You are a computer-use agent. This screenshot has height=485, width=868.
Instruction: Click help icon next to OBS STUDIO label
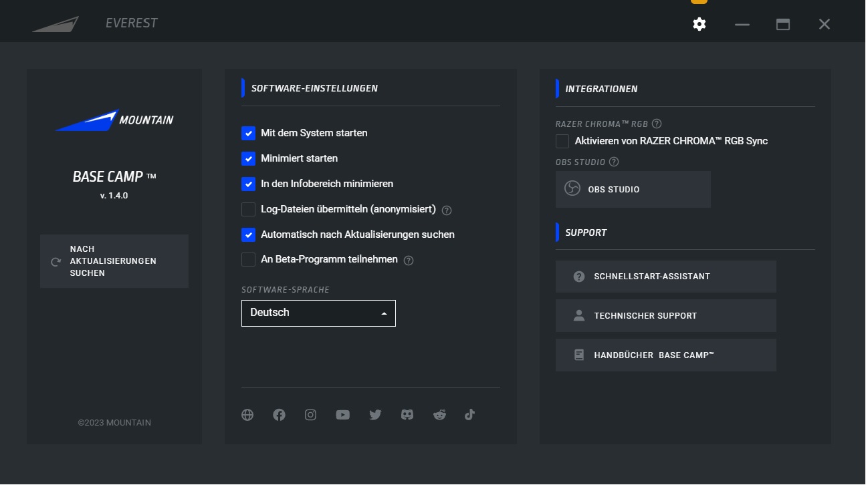[614, 162]
